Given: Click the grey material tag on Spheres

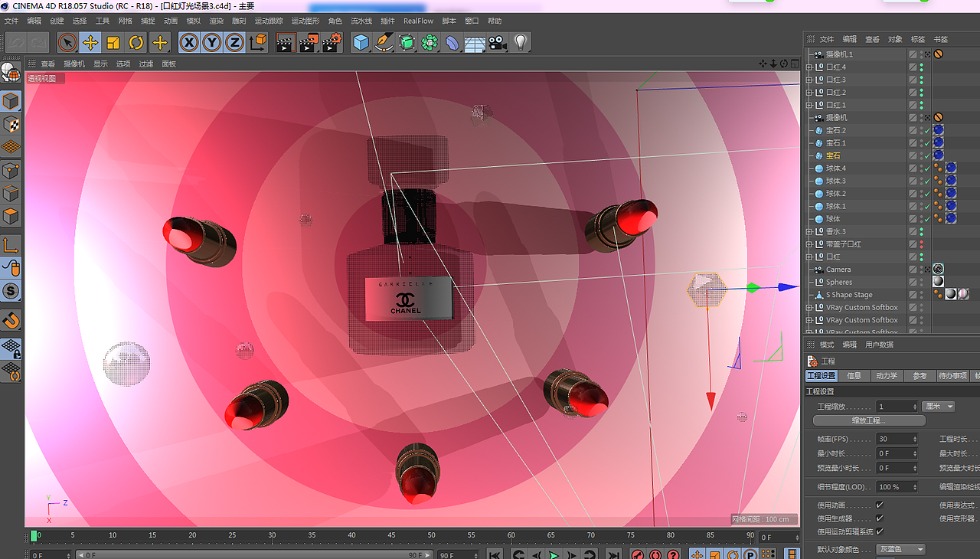Looking at the screenshot, I should (938, 282).
